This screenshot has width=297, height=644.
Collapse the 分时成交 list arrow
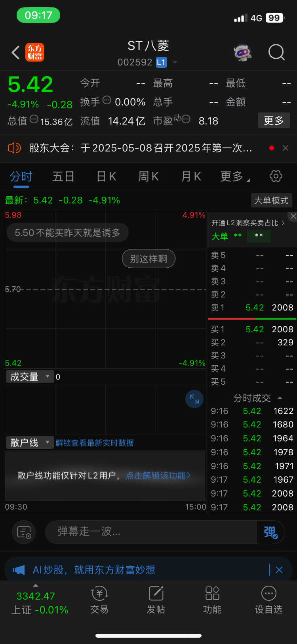coord(280,398)
